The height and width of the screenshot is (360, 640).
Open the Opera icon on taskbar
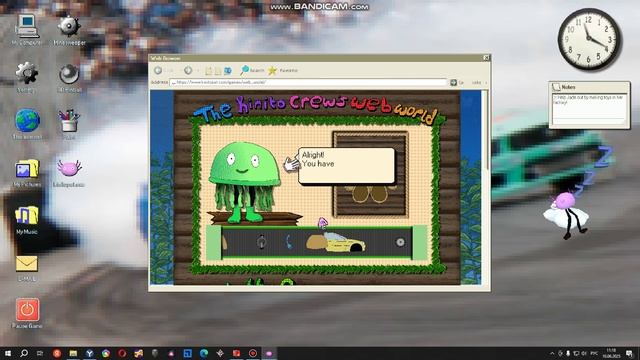[122, 353]
